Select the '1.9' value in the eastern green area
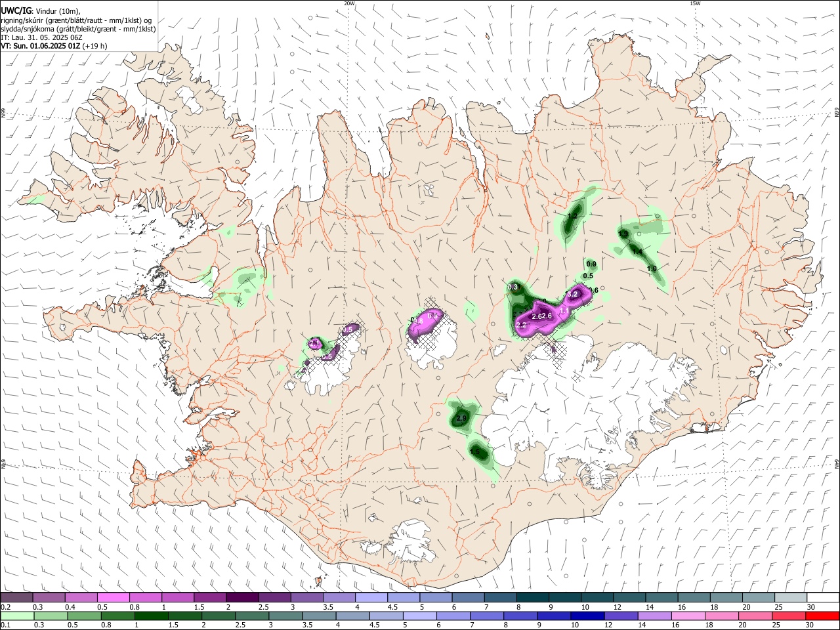840x630 pixels. pos(623,234)
